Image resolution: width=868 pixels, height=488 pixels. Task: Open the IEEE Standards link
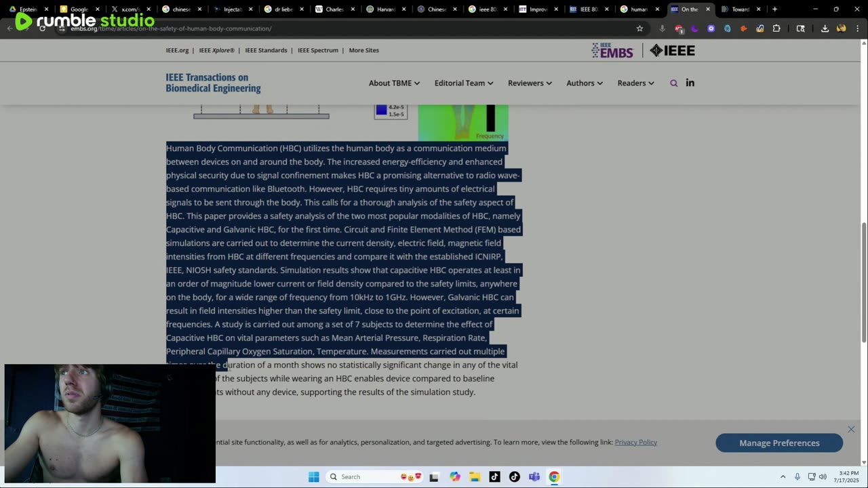266,50
